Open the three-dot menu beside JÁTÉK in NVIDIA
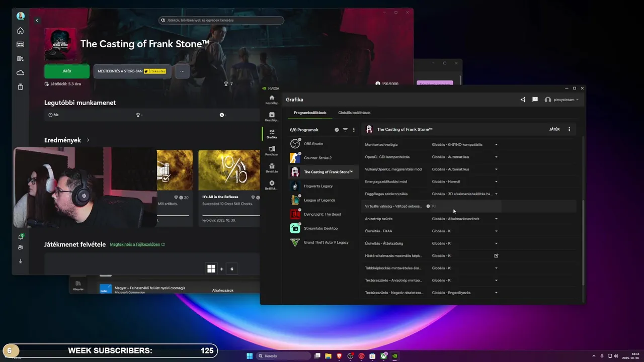The width and height of the screenshot is (644, 362). tap(569, 129)
